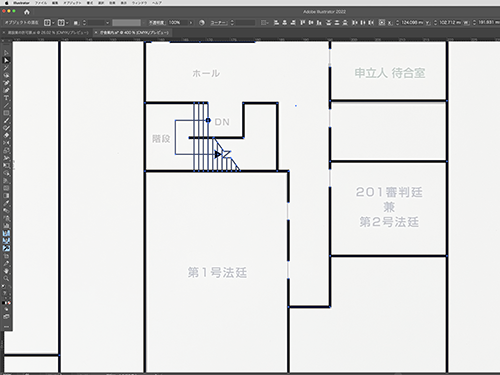Open the 編集 menu

coord(55,3)
